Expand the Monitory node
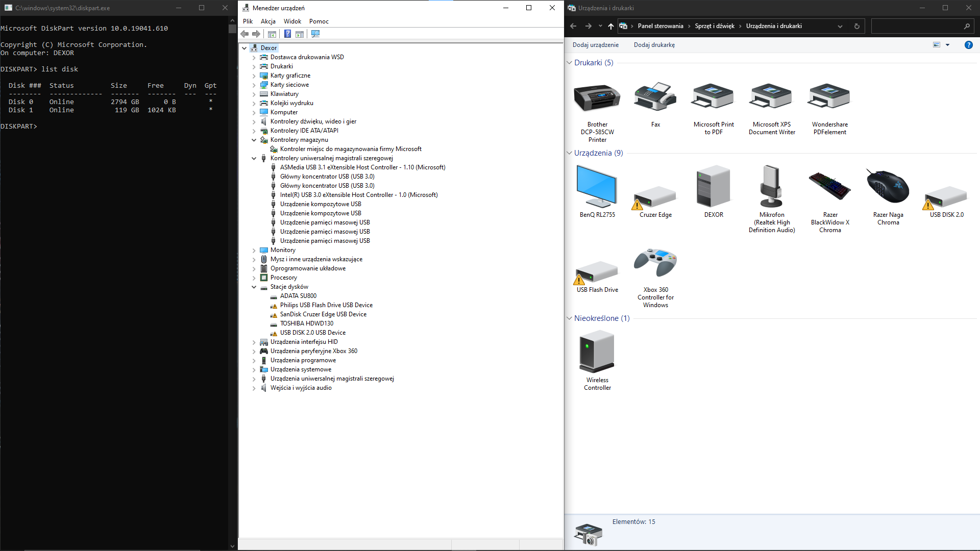This screenshot has width=980, height=551. click(x=254, y=250)
